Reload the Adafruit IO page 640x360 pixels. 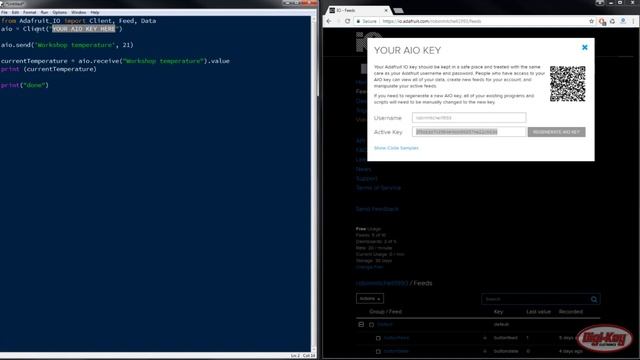tap(347, 21)
